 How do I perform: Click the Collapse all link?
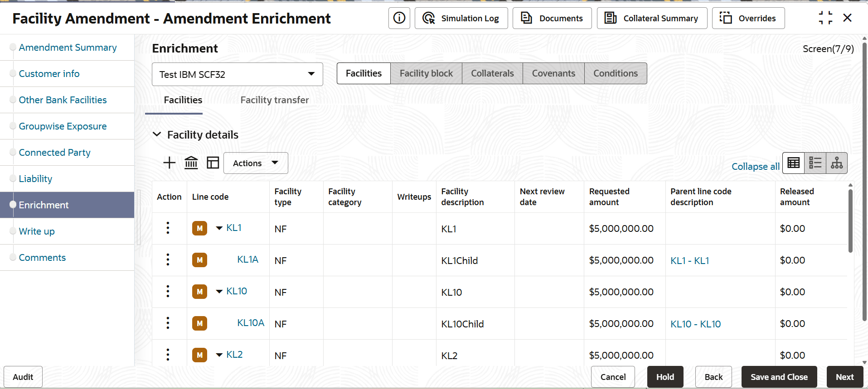[x=755, y=167]
